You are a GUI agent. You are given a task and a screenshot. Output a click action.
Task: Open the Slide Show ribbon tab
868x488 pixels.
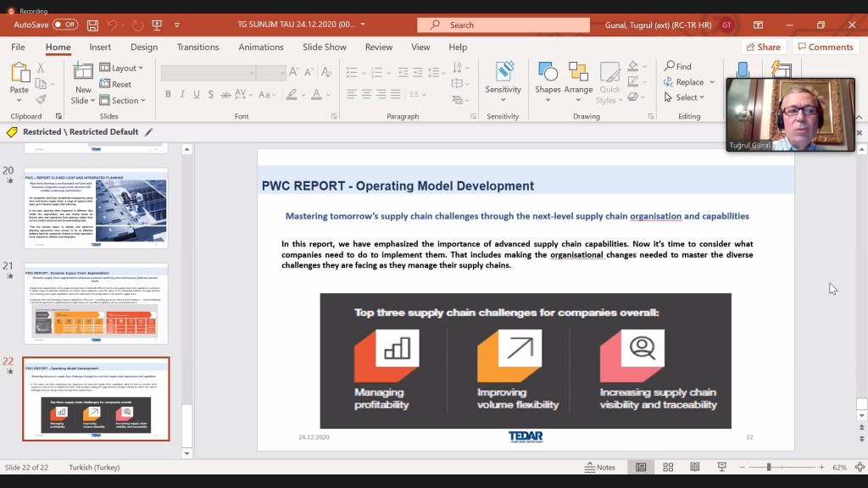(x=325, y=47)
